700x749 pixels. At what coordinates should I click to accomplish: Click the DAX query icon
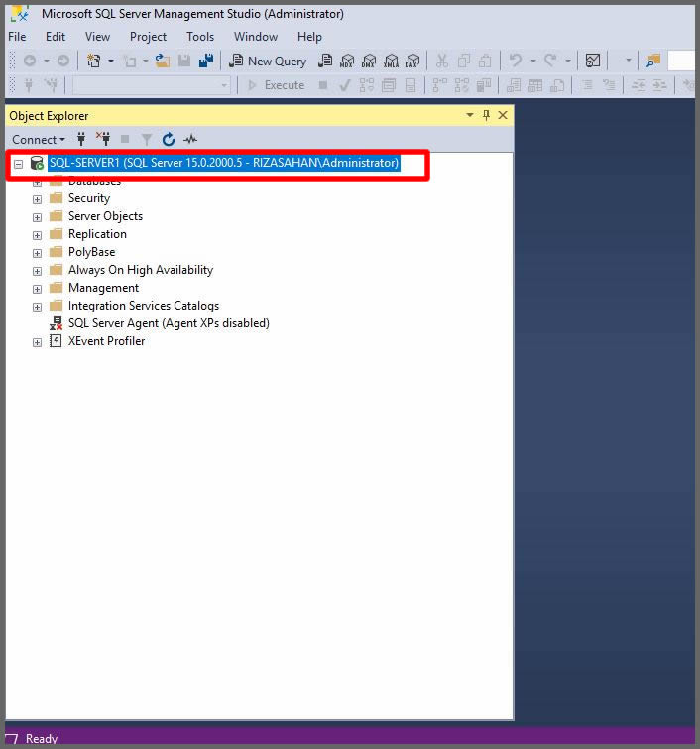coord(411,62)
